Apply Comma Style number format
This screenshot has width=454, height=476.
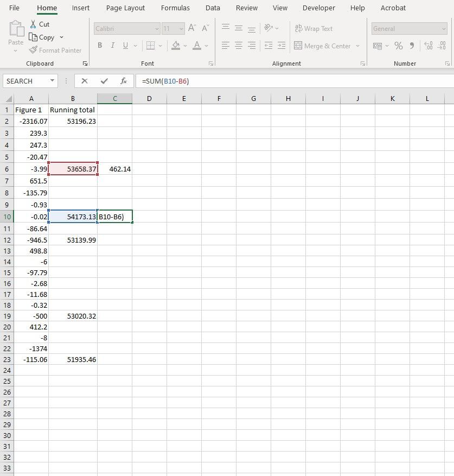[413, 46]
